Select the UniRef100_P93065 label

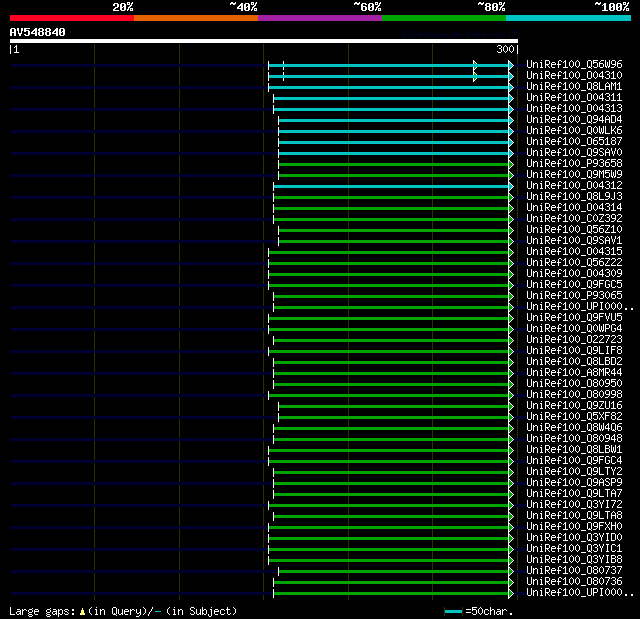[574, 296]
